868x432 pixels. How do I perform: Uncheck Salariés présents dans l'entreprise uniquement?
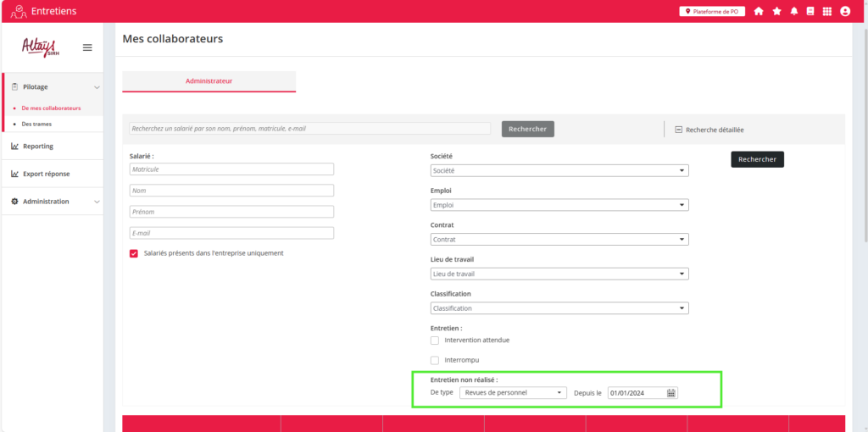[134, 253]
